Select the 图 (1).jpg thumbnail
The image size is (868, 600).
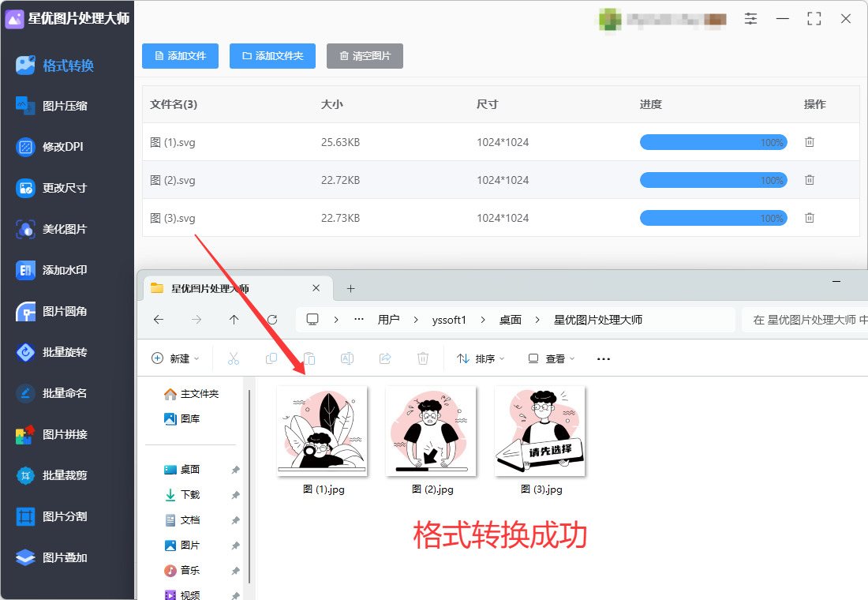(x=322, y=431)
